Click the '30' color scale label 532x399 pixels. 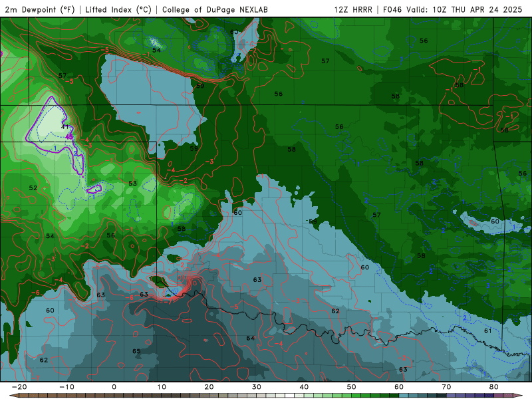[x=257, y=387]
